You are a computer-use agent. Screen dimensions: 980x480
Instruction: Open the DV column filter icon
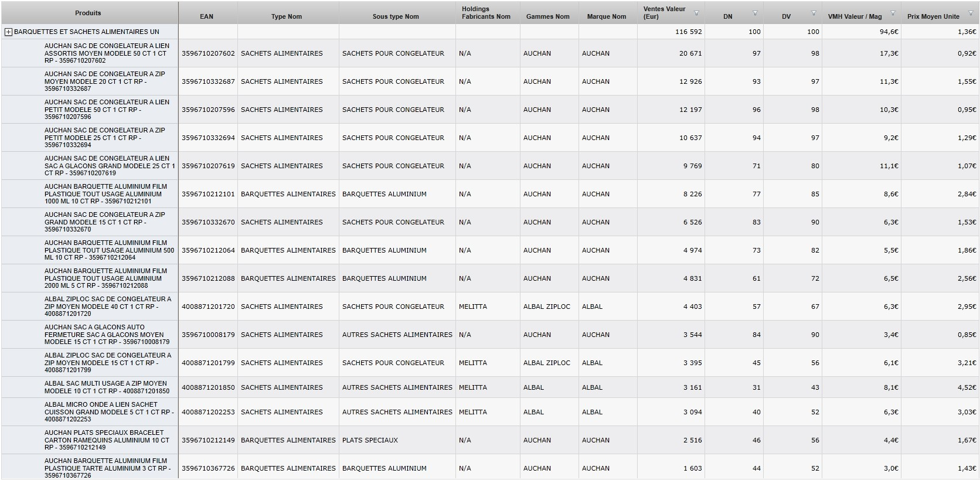click(814, 13)
